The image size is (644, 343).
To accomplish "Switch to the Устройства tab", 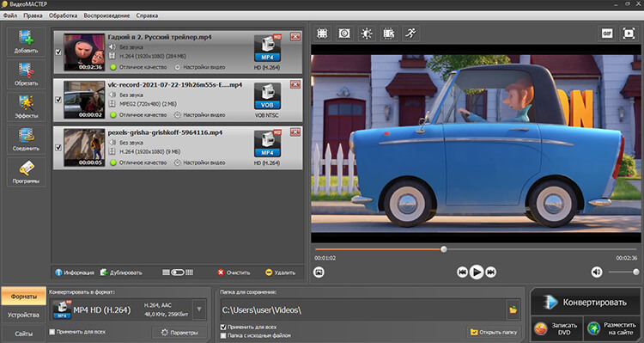I will 23,315.
